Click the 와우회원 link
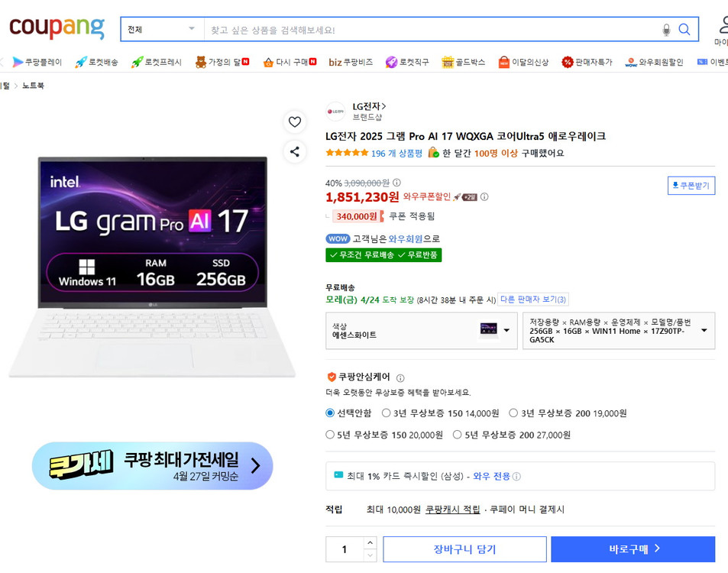 point(406,238)
